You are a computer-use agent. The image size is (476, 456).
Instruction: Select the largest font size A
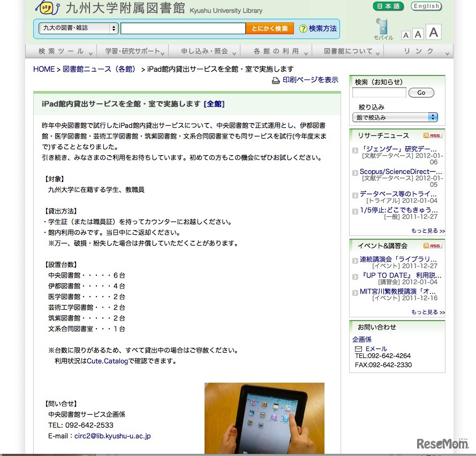pyautogui.click(x=433, y=33)
